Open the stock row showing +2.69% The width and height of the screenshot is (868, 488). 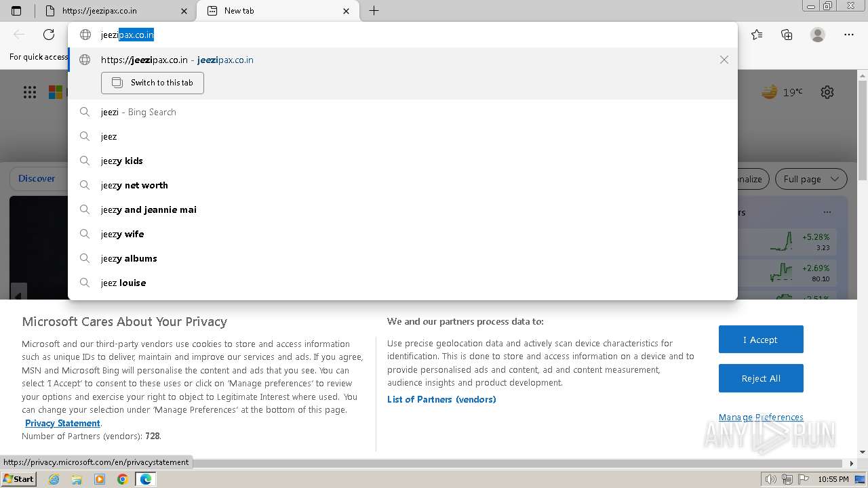pyautogui.click(x=787, y=273)
